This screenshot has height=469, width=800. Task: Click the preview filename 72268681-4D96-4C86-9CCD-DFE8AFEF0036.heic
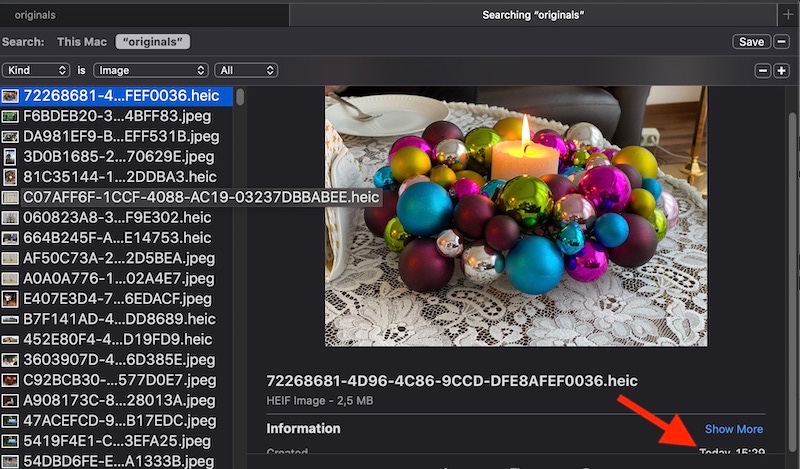[452, 381]
